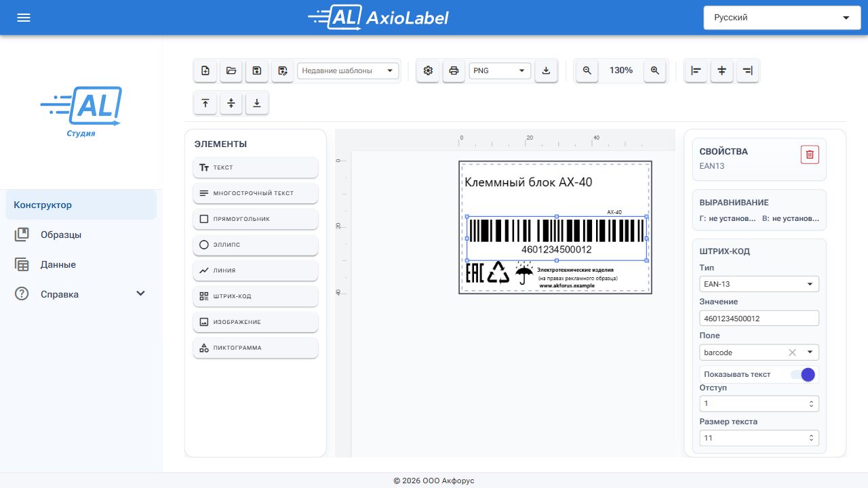The image size is (868, 488).
Task: Click the Отступ number field
Action: tap(759, 404)
